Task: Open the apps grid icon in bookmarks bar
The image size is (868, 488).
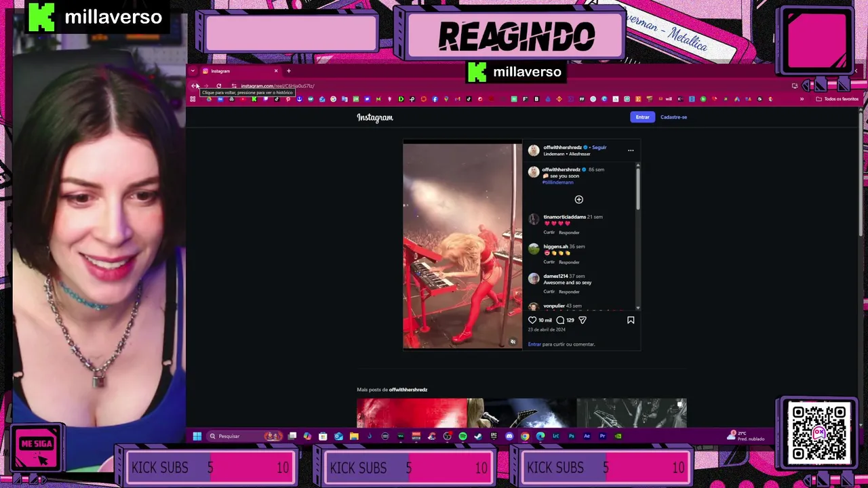Action: coord(193,99)
